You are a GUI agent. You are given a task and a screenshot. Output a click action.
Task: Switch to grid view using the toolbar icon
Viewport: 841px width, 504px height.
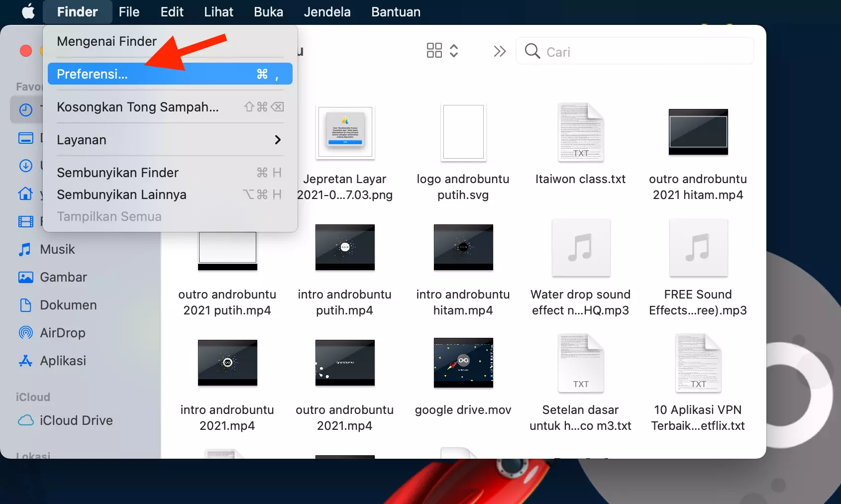[x=434, y=50]
